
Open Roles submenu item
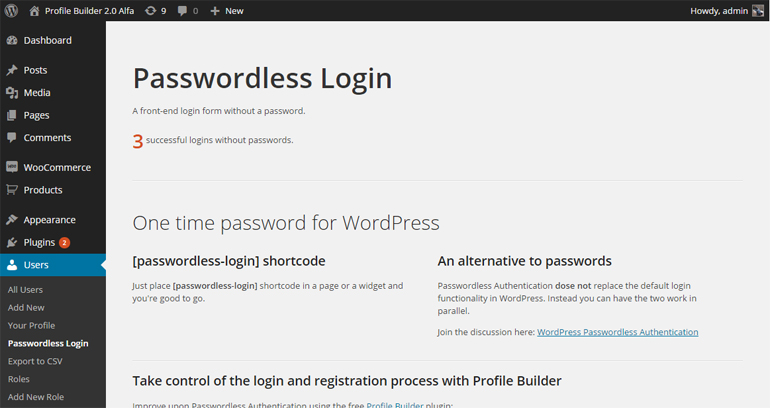19,379
